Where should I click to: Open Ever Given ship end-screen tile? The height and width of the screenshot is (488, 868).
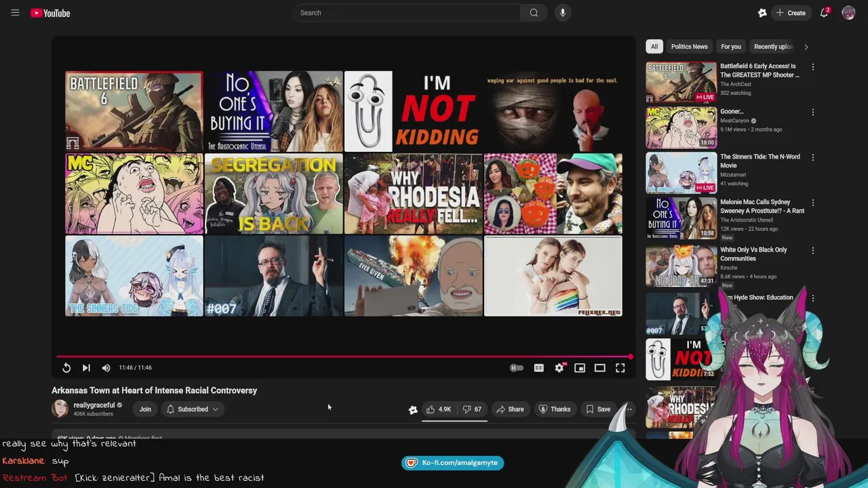[x=413, y=276]
